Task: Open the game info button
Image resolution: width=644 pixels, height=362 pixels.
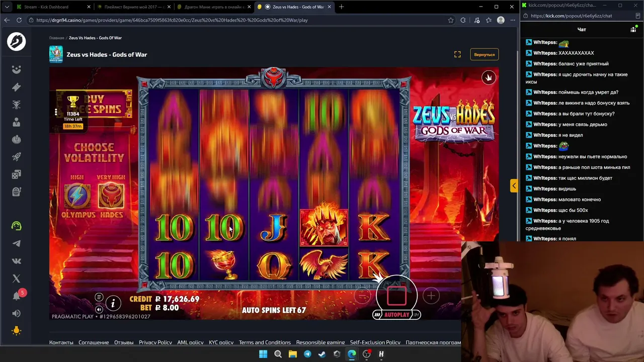Action: (x=113, y=303)
